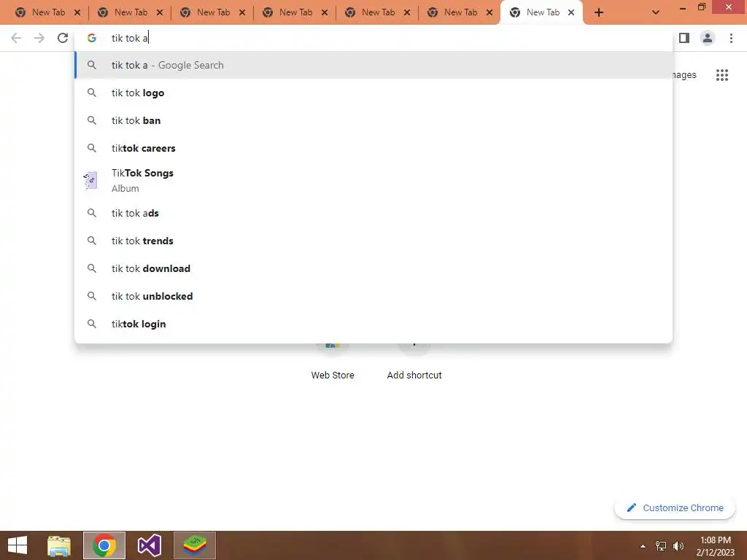Choose the 'tik tok unblocked' suggestion
Image resolution: width=747 pixels, height=560 pixels.
[373, 296]
